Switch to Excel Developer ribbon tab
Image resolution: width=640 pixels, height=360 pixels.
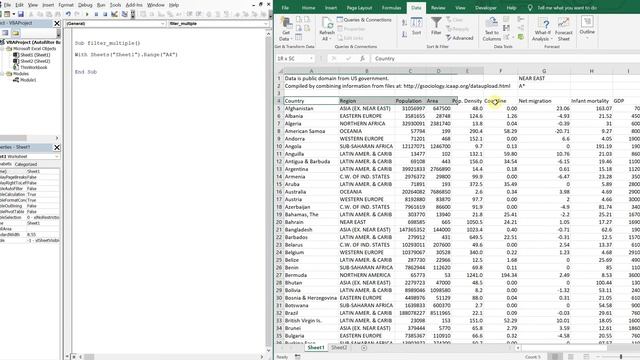coord(486,8)
